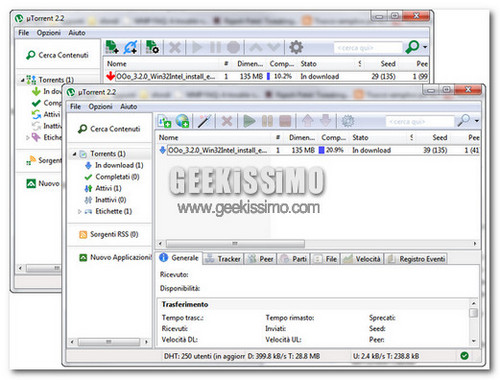Switch to Peer tab
Screen dimensions: 500x380
(x=261, y=259)
